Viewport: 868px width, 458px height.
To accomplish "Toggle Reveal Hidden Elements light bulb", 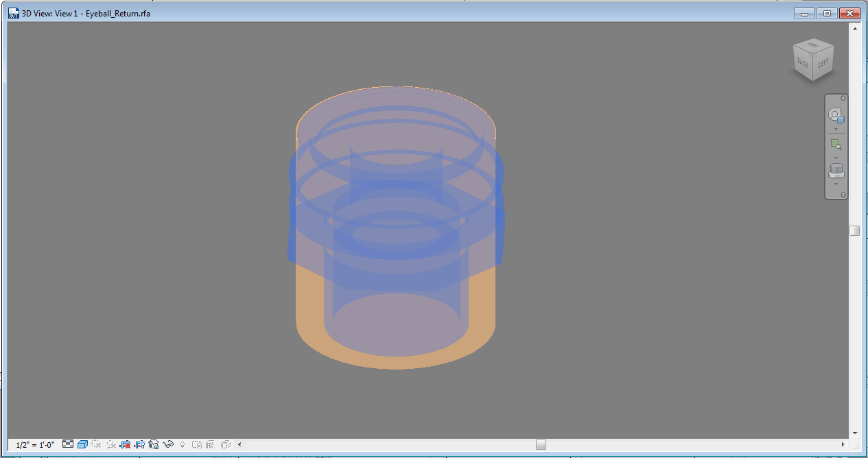I will (x=183, y=444).
